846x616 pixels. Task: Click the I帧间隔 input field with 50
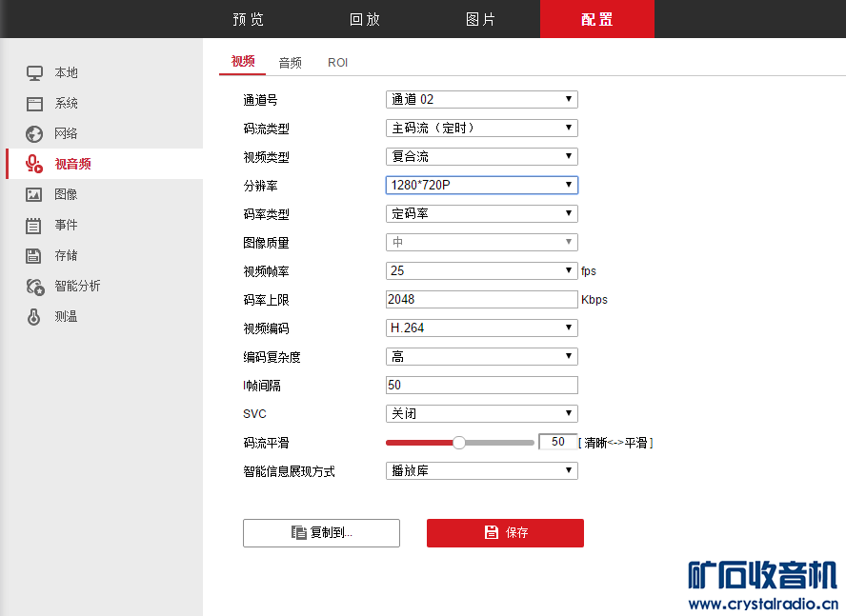482,386
